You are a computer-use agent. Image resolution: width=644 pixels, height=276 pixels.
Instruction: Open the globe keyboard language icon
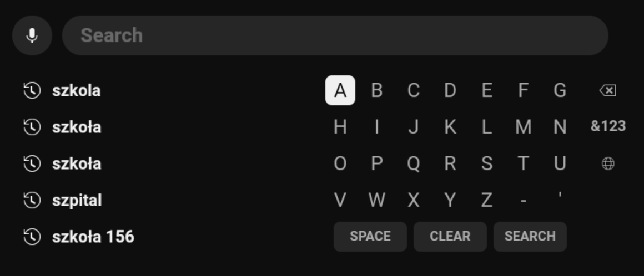(x=608, y=163)
